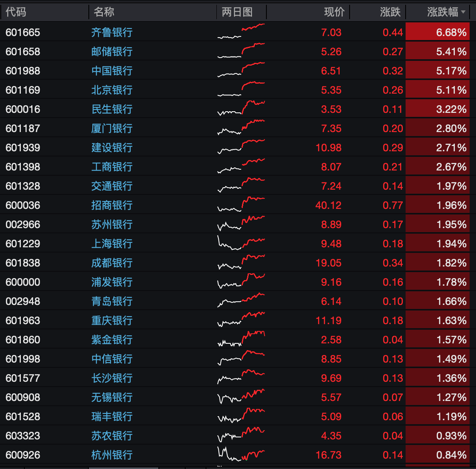
Task: Click the 两日图 column header
Action: tap(237, 12)
